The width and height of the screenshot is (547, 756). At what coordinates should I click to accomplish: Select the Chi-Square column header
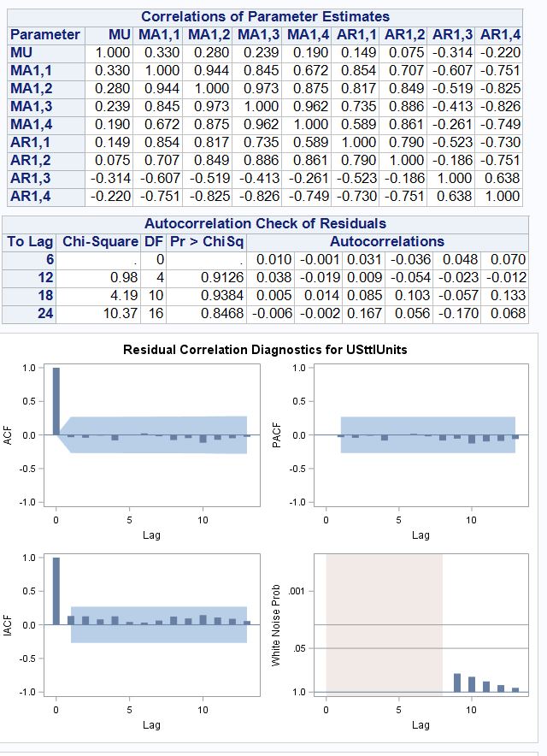tap(101, 241)
